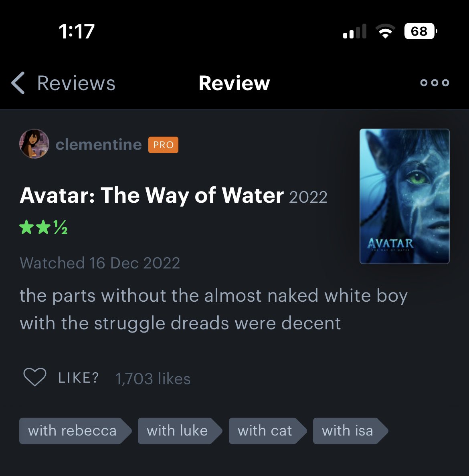Image resolution: width=469 pixels, height=476 pixels.
Task: Tap the heart icon to like review
Action: (35, 377)
